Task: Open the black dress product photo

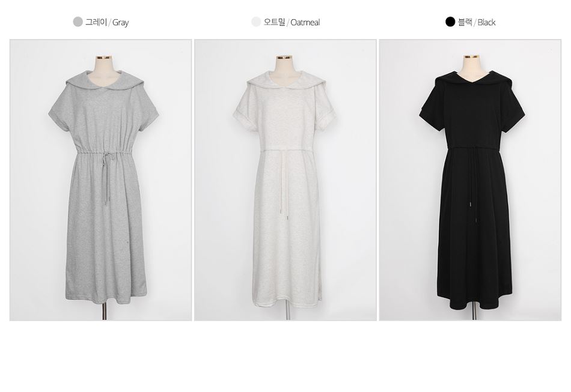Action: click(471, 180)
